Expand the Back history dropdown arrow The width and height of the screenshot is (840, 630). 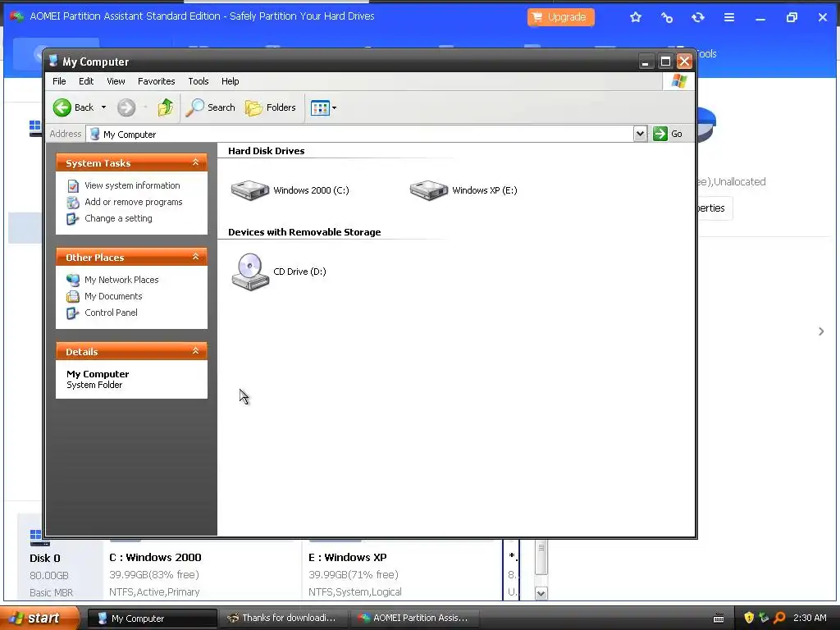pos(104,107)
